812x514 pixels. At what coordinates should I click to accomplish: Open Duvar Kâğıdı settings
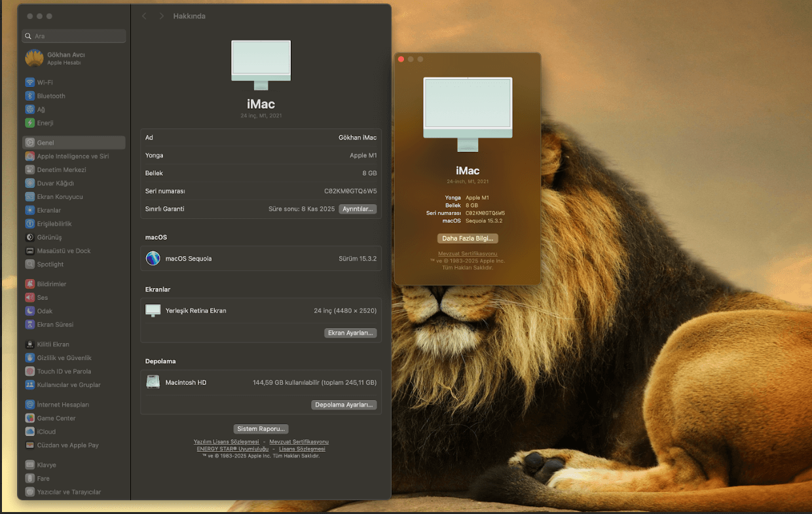[x=74, y=183]
